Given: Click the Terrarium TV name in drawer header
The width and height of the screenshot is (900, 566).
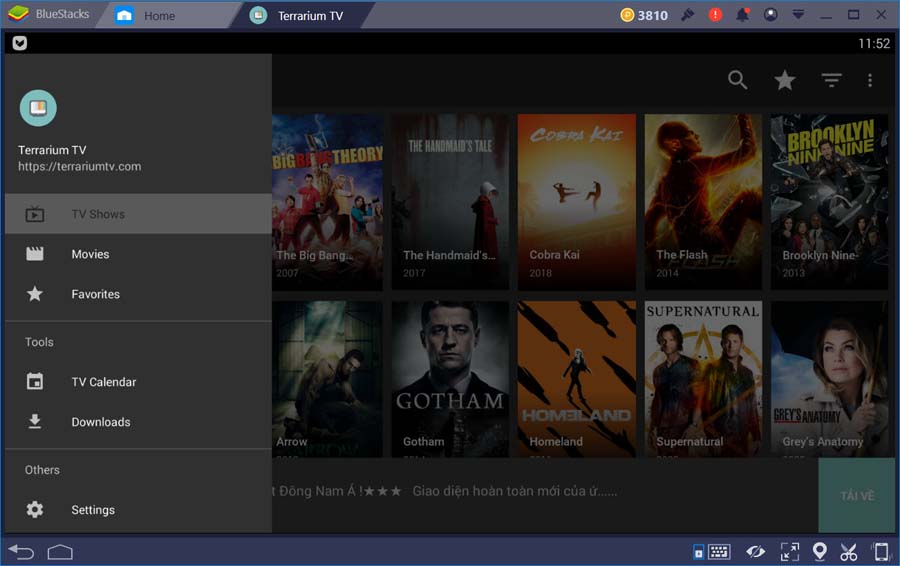Looking at the screenshot, I should [x=52, y=150].
